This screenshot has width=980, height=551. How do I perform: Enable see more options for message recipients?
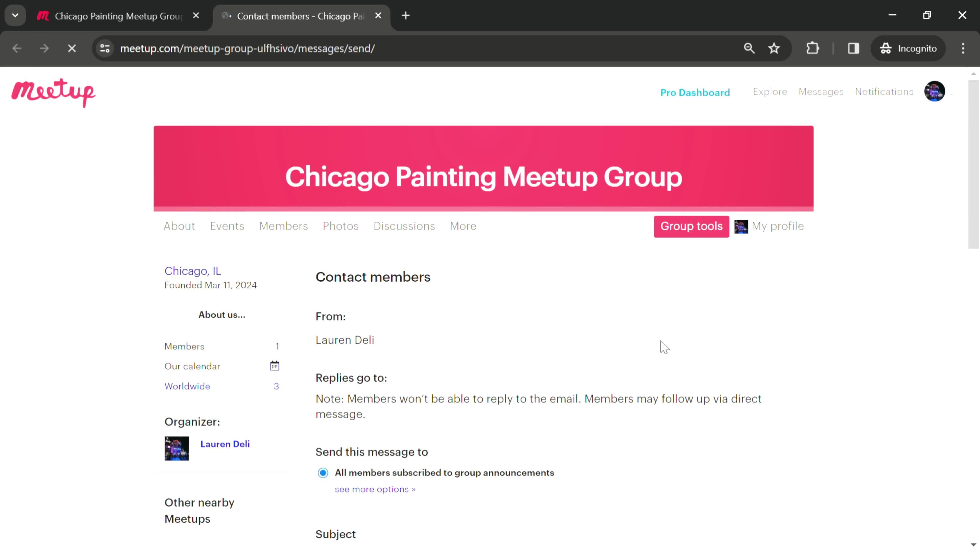pos(375,489)
